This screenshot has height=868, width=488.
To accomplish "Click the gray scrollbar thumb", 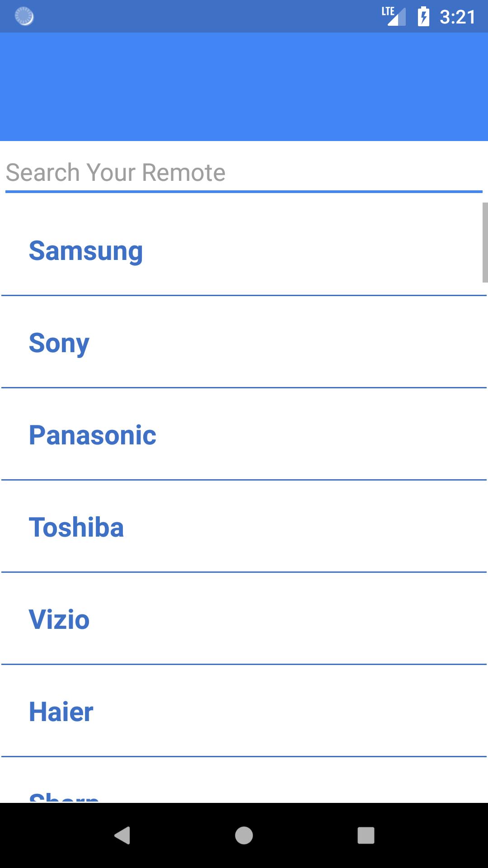I will point(485,242).
